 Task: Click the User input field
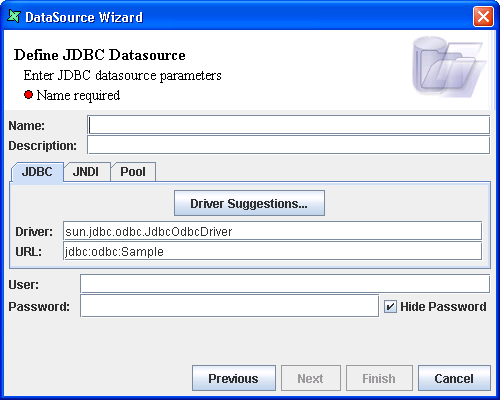285,284
